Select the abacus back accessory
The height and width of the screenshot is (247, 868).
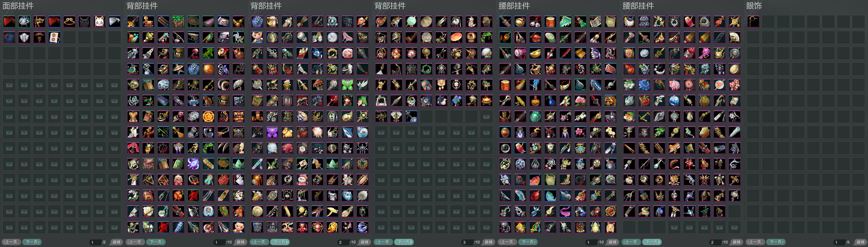tap(163, 22)
